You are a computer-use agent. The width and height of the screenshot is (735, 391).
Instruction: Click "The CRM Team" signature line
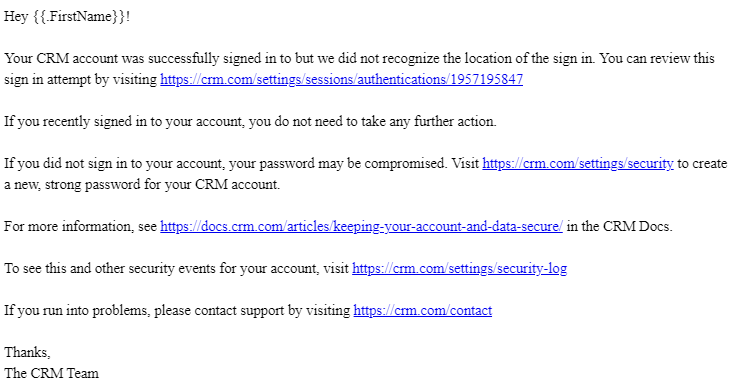tap(52, 373)
